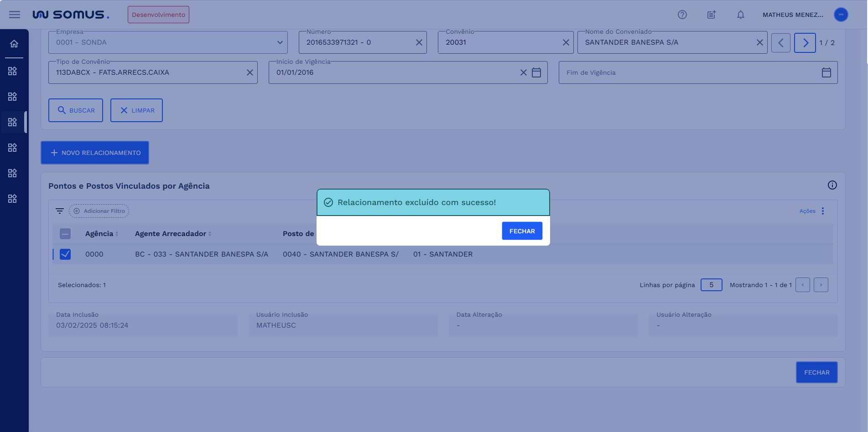Open the hamburger navigation menu
Screen dimensions: 868x432
click(x=15, y=15)
